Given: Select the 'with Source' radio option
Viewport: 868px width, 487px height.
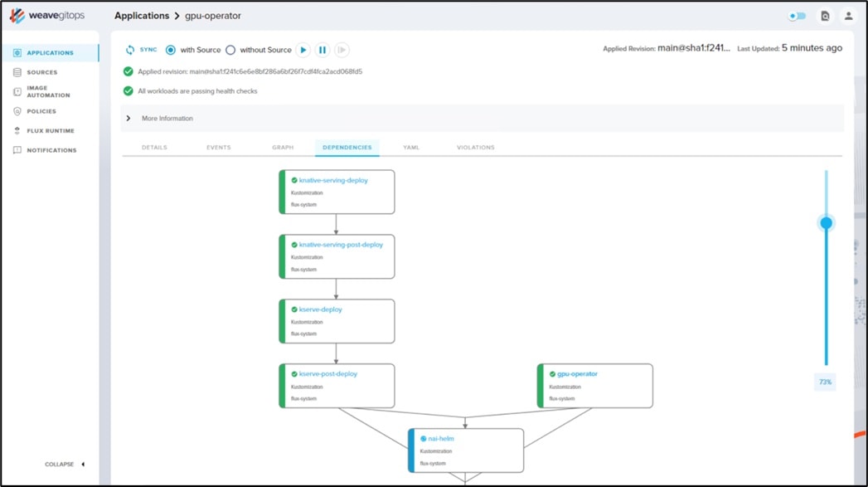Looking at the screenshot, I should click(171, 50).
